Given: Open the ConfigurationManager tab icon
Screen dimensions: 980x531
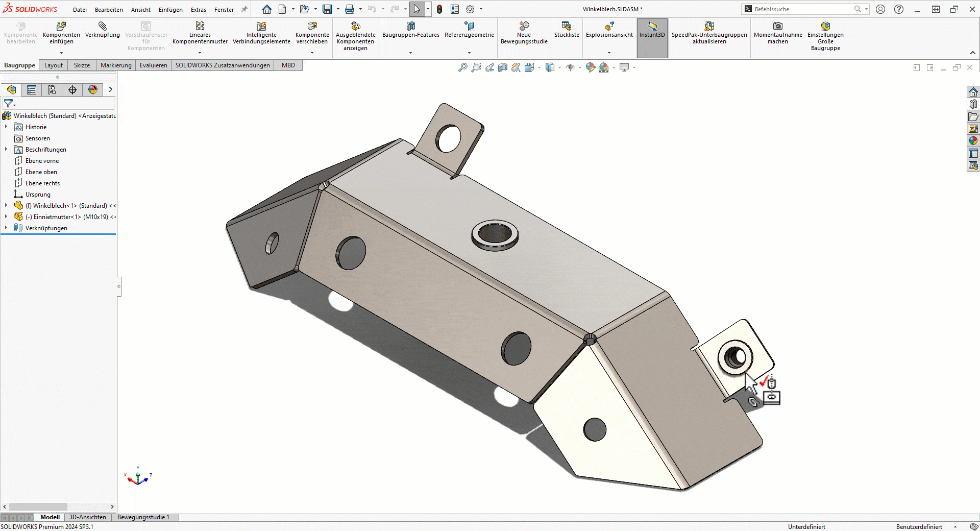Looking at the screenshot, I should [52, 90].
